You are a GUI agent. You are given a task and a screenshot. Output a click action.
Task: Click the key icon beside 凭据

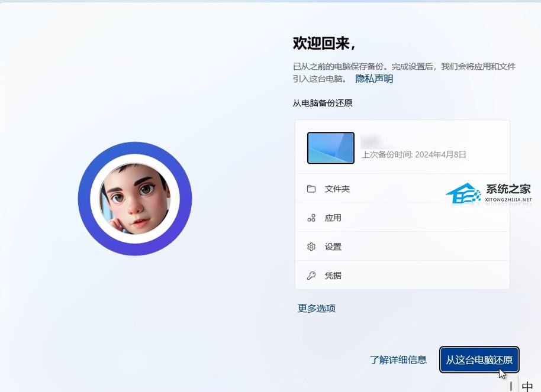click(x=311, y=276)
